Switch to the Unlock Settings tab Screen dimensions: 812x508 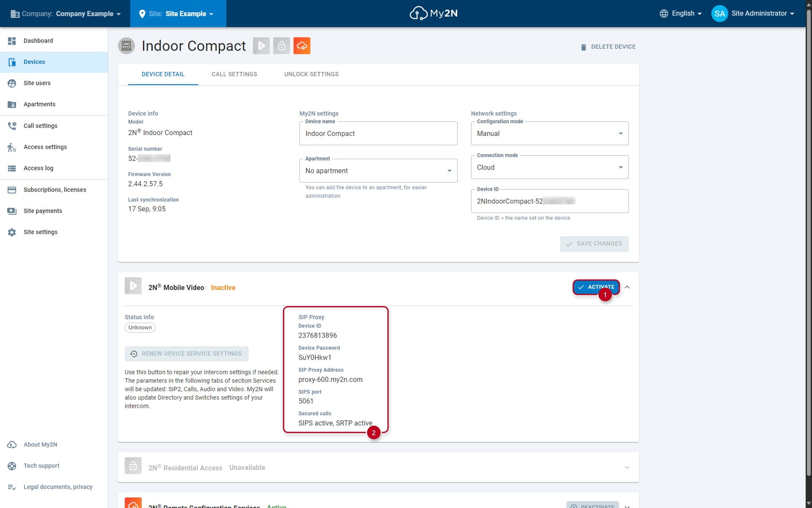[x=311, y=74]
